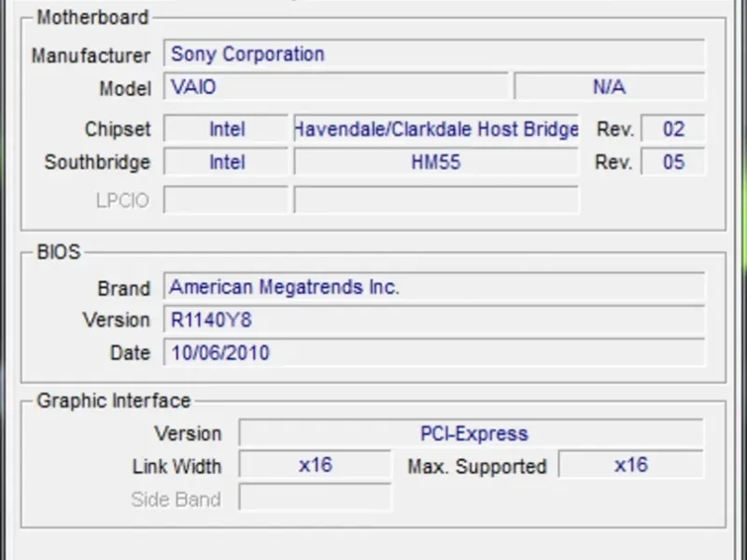The width and height of the screenshot is (747, 560).
Task: Click the Chipset Rev. 02 field
Action: coord(672,130)
